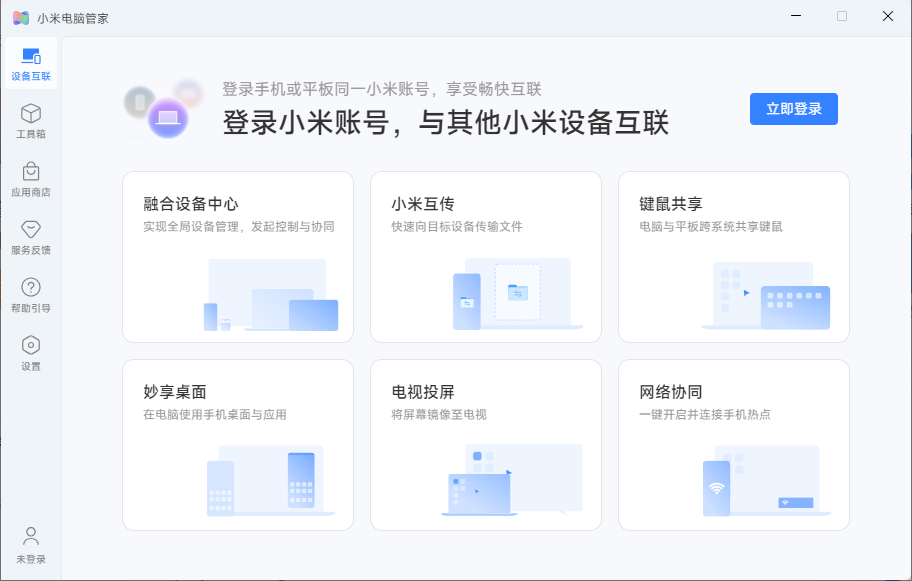Screen dimensions: 912x581
Task: Click heading 登录小米账号，与其他小米设备互联
Action: pyautogui.click(x=446, y=123)
